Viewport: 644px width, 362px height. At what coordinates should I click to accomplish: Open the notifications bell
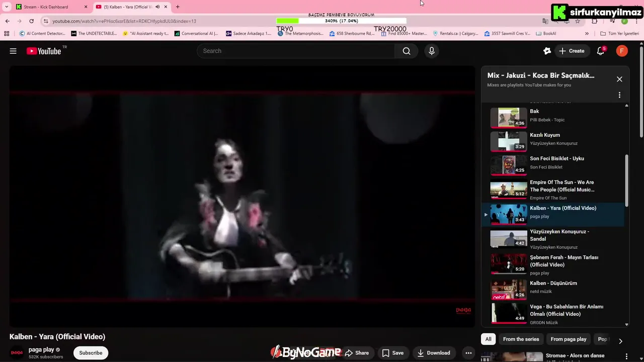click(600, 51)
